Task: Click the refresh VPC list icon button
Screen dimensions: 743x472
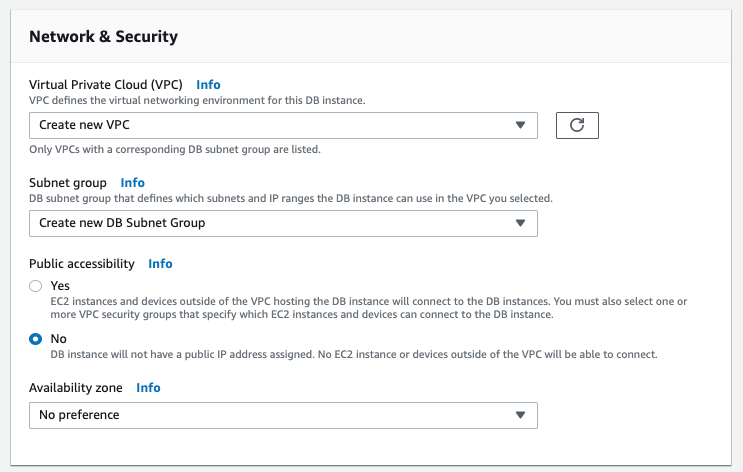Action: click(x=577, y=126)
